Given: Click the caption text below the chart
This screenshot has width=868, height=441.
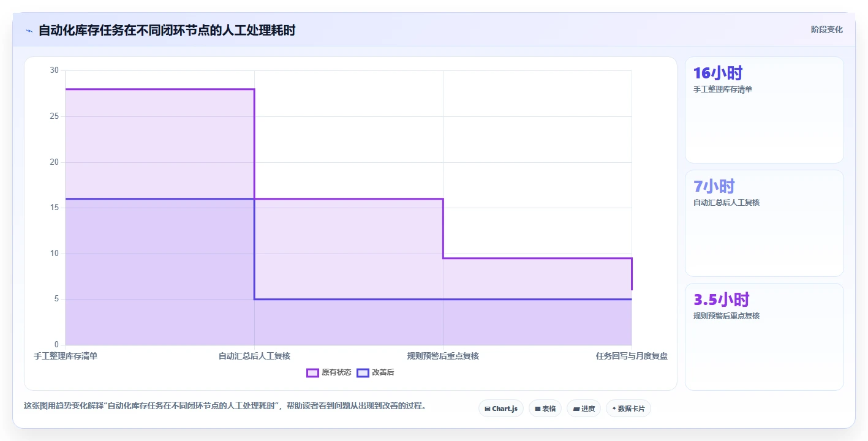Looking at the screenshot, I should pos(225,405).
